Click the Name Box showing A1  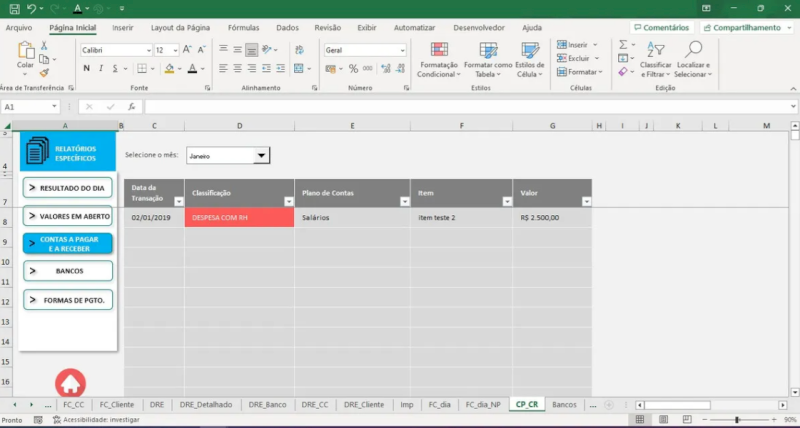(x=30, y=106)
